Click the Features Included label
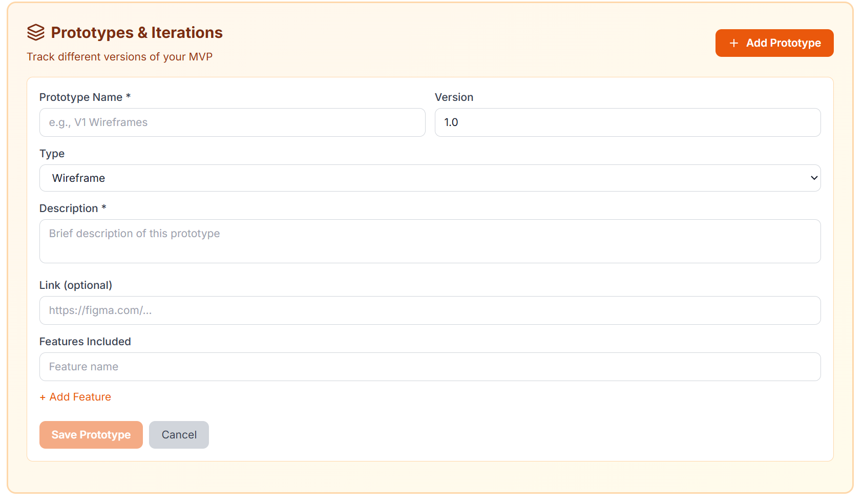This screenshot has width=863, height=504. pyautogui.click(x=85, y=342)
